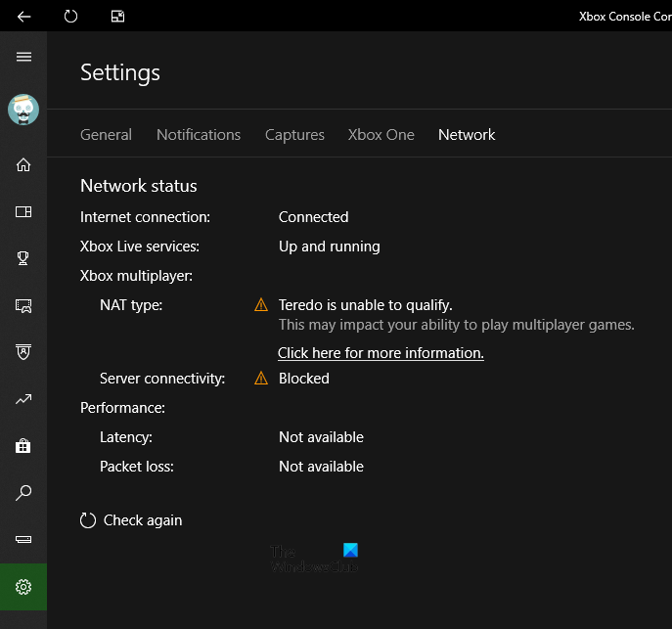Open Trending arrow icon in sidebar
The image size is (672, 629).
tap(23, 399)
